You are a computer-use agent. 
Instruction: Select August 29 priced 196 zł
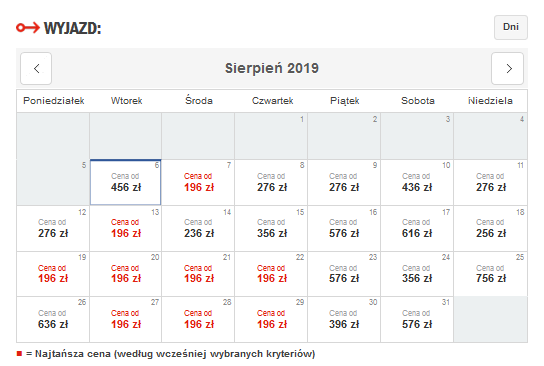[x=271, y=319]
